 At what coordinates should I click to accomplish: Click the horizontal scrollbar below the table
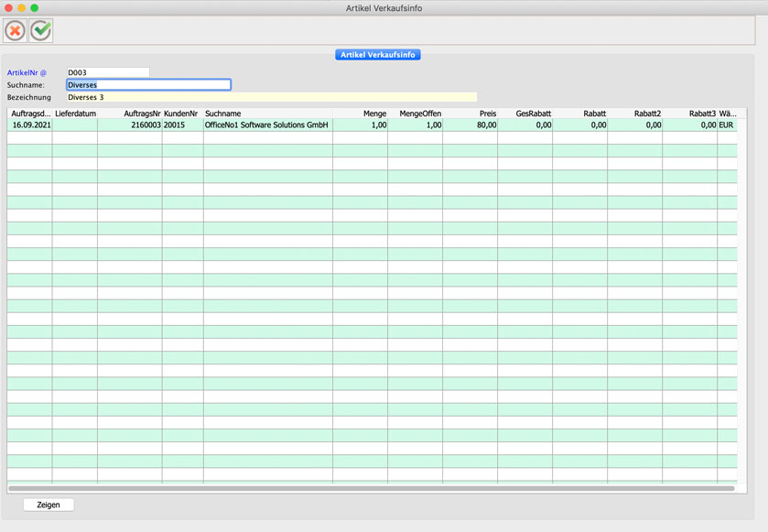(372, 488)
